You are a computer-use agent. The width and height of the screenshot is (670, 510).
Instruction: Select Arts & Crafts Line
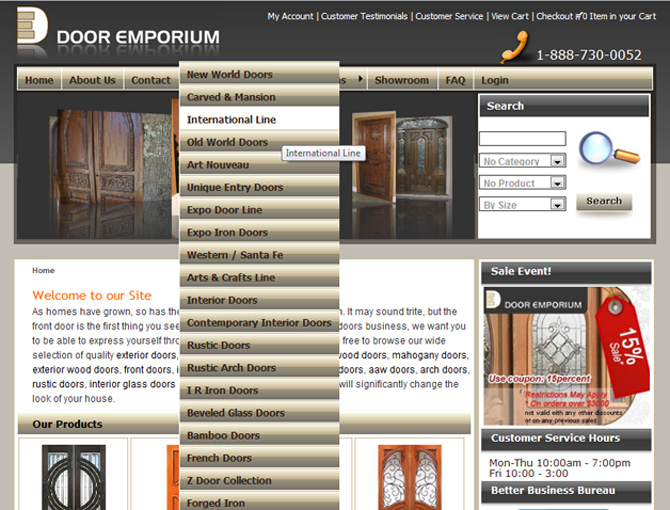pos(259,277)
